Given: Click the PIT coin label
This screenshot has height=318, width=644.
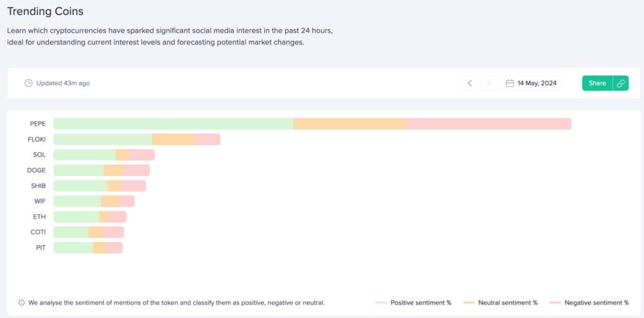Looking at the screenshot, I should click(x=40, y=248).
